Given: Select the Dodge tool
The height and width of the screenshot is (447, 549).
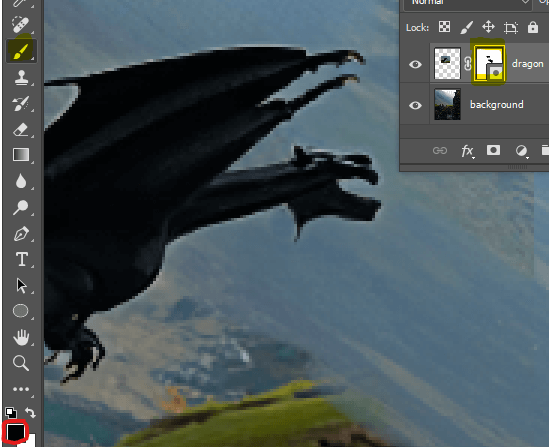Looking at the screenshot, I should [x=21, y=207].
